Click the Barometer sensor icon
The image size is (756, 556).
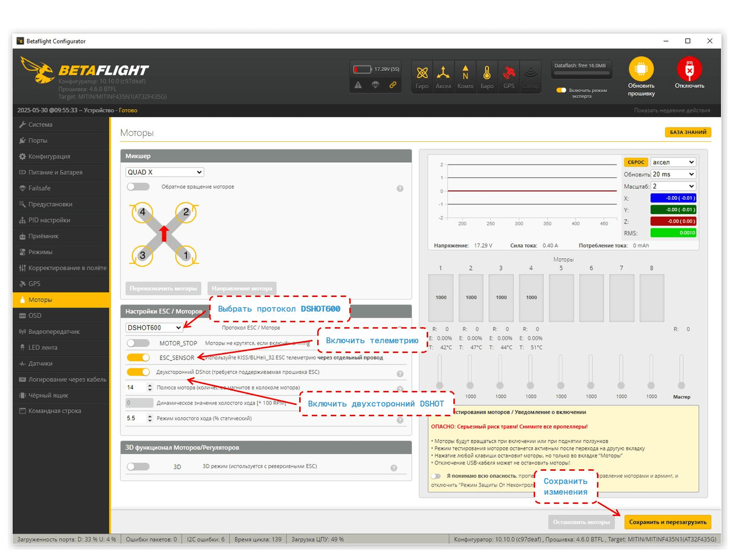click(487, 73)
